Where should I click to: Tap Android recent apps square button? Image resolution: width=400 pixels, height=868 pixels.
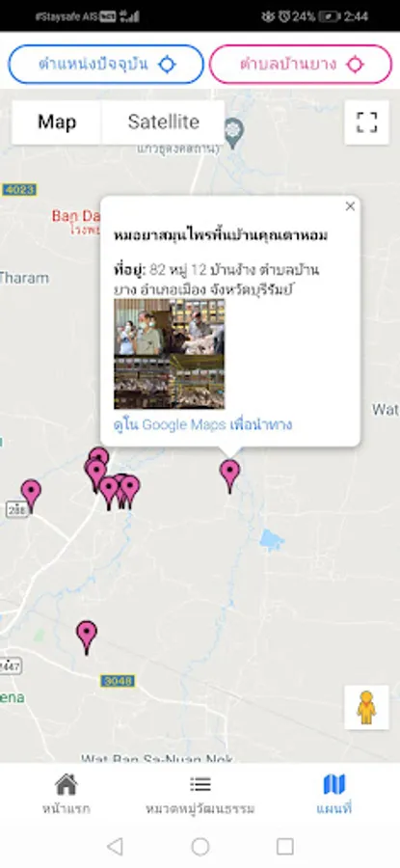tap(285, 846)
